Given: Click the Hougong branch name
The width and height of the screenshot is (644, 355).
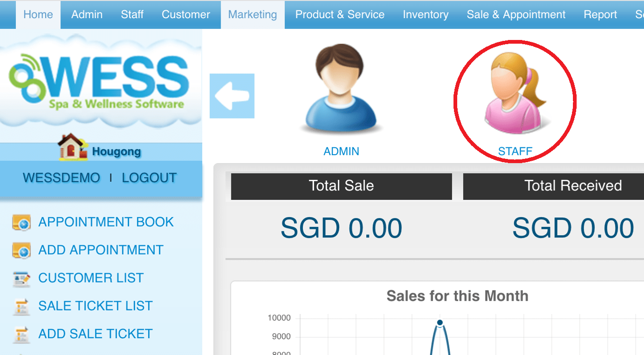Looking at the screenshot, I should tap(116, 151).
